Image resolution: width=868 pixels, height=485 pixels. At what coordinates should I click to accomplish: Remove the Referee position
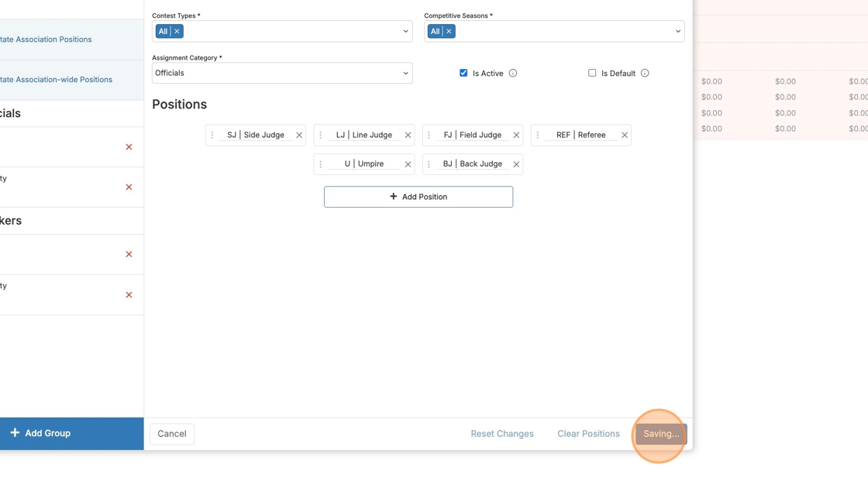pyautogui.click(x=625, y=136)
